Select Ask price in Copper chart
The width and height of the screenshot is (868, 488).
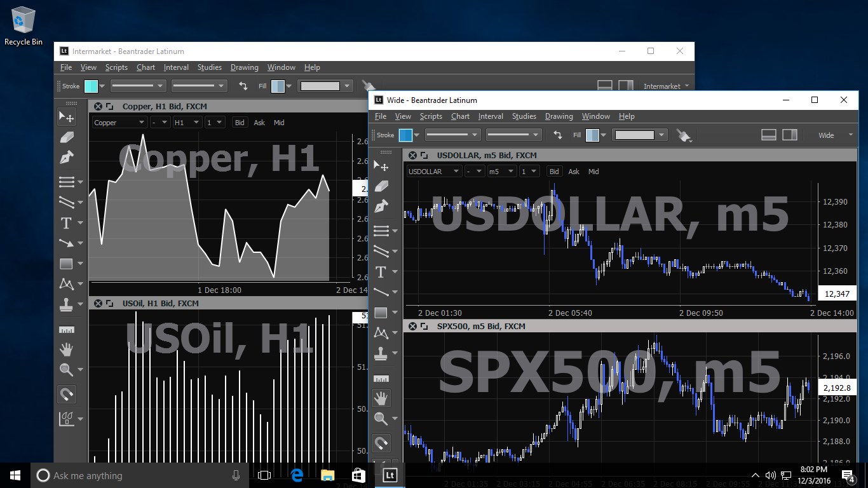[x=259, y=123]
